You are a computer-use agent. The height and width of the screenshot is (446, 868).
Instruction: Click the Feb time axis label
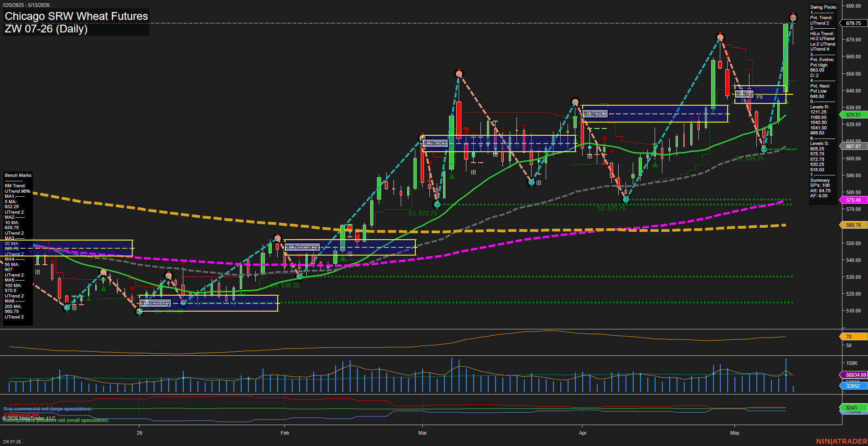[x=285, y=433]
